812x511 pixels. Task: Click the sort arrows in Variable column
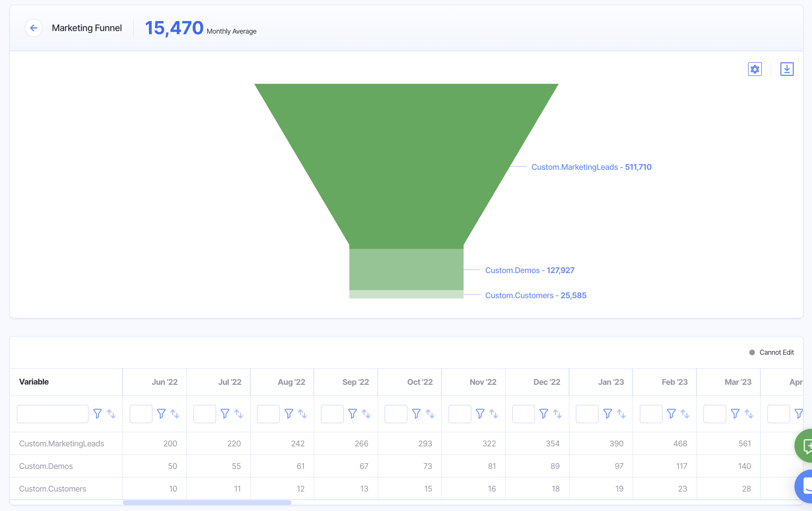pyautogui.click(x=111, y=413)
